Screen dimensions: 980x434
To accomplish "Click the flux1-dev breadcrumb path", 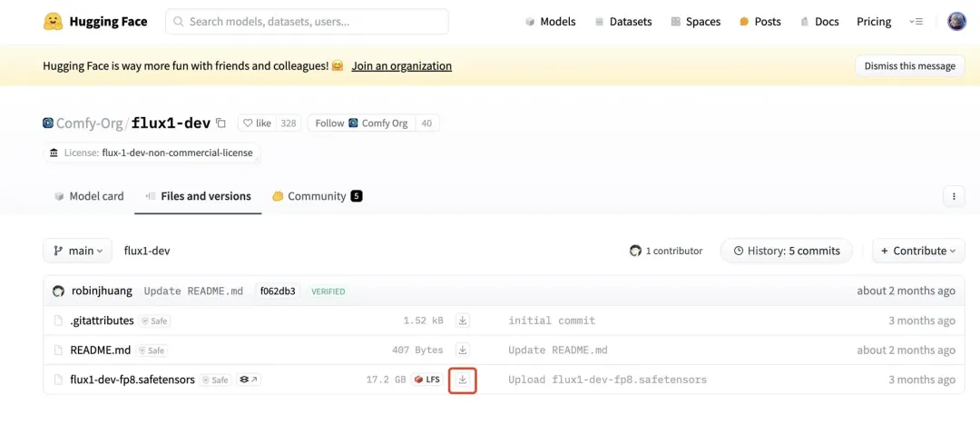I will 147,251.
